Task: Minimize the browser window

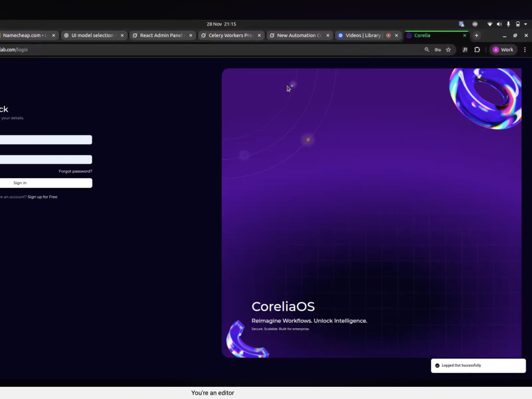Action: [504, 36]
